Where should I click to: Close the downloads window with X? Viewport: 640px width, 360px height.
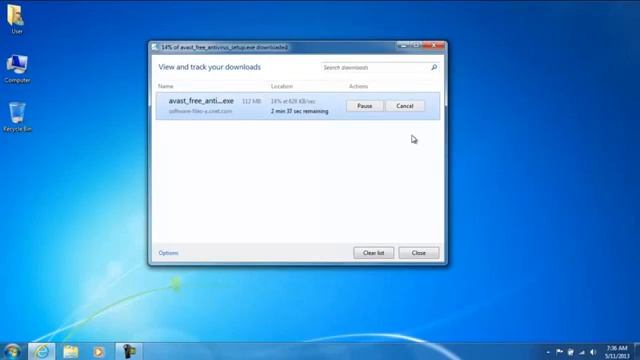coord(434,46)
